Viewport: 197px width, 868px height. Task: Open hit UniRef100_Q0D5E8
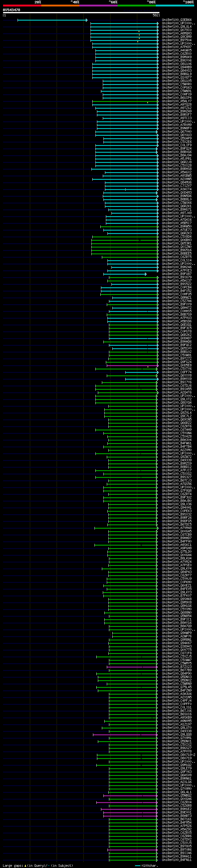click(x=177, y=365)
